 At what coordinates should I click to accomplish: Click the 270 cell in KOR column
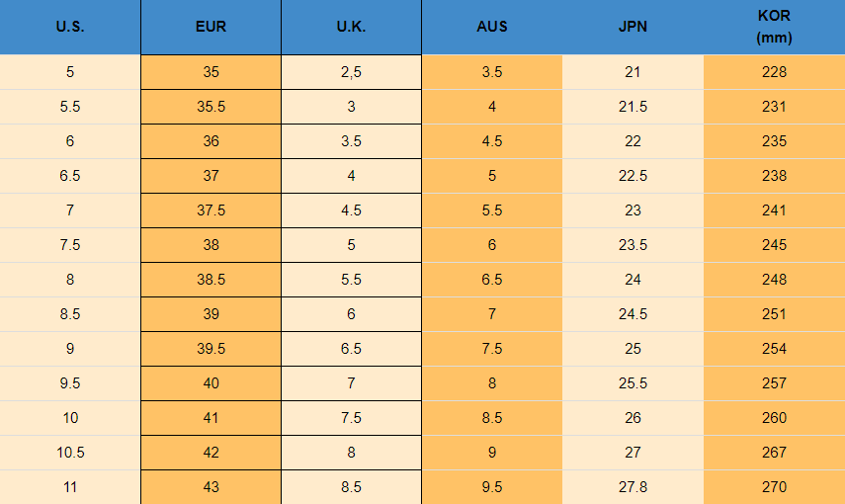774,487
